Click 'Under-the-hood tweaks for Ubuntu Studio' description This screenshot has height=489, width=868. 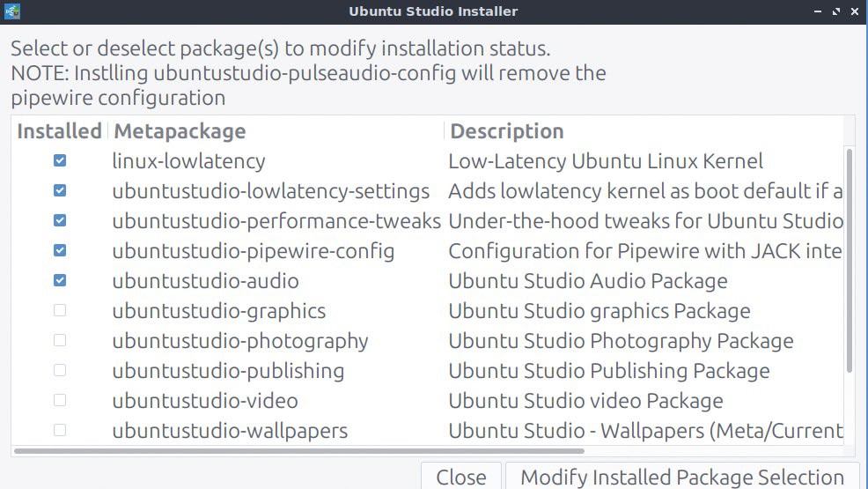645,221
